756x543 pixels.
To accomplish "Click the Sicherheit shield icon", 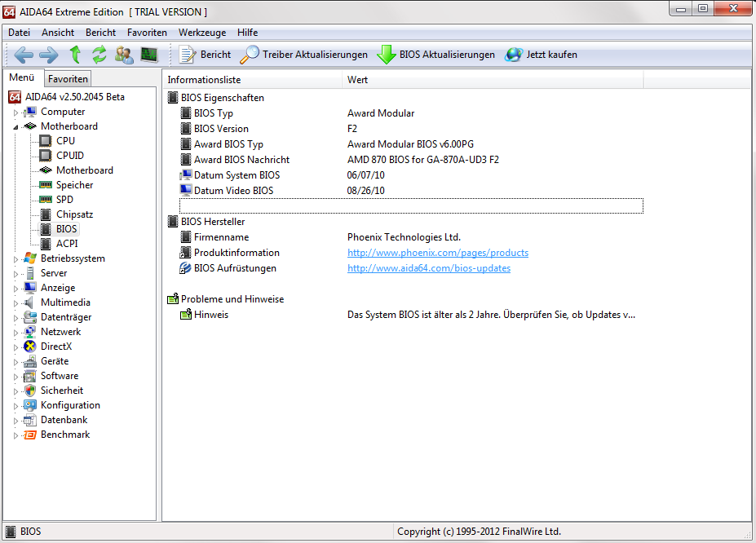I will click(x=30, y=391).
